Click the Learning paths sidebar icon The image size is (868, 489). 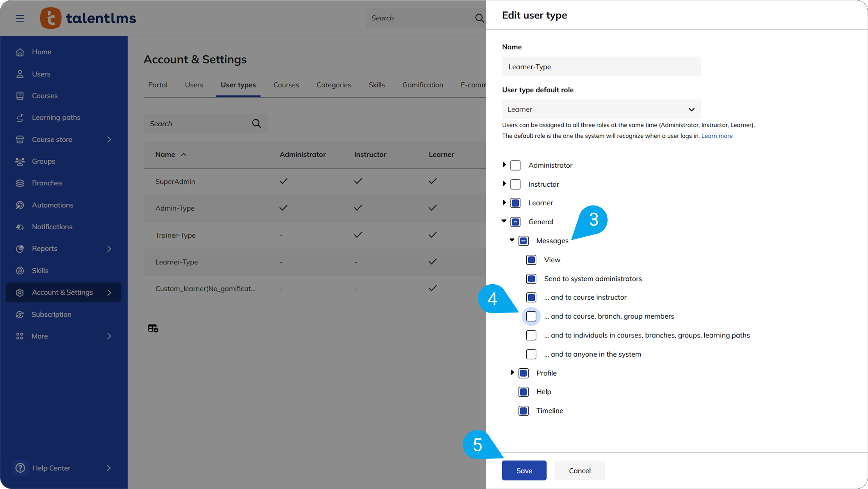(x=20, y=118)
